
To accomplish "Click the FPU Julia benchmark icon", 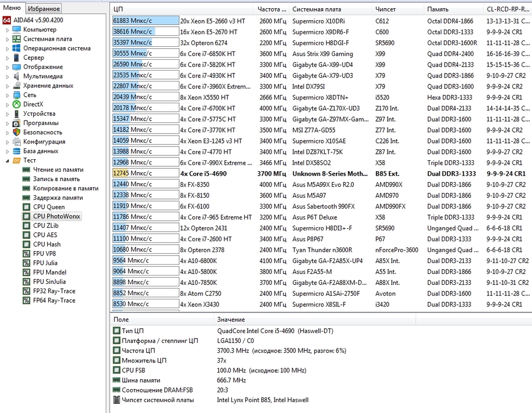I will coord(26,263).
